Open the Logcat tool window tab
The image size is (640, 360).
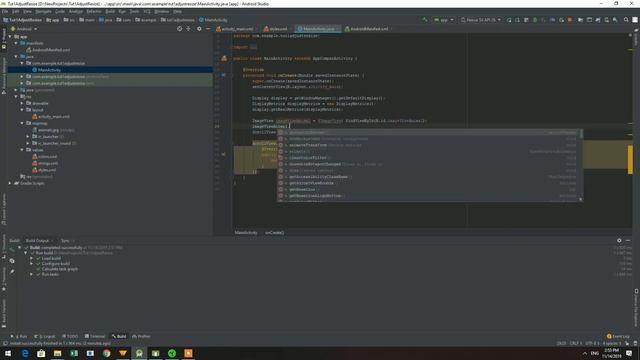click(x=45, y=336)
